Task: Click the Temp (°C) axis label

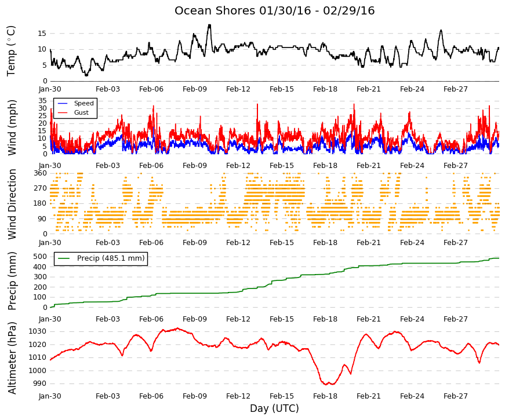Action: pyautogui.click(x=11, y=51)
